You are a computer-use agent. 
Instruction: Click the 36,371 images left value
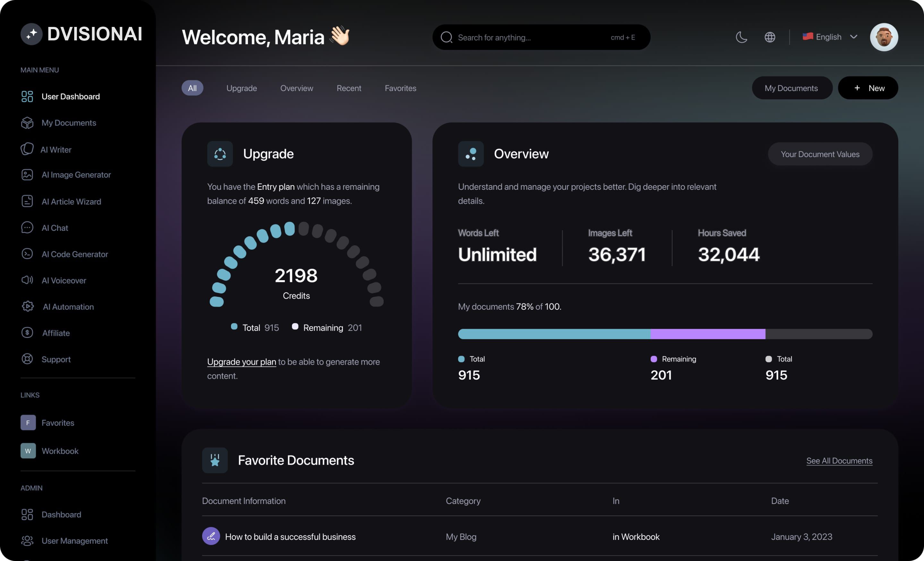tap(617, 255)
